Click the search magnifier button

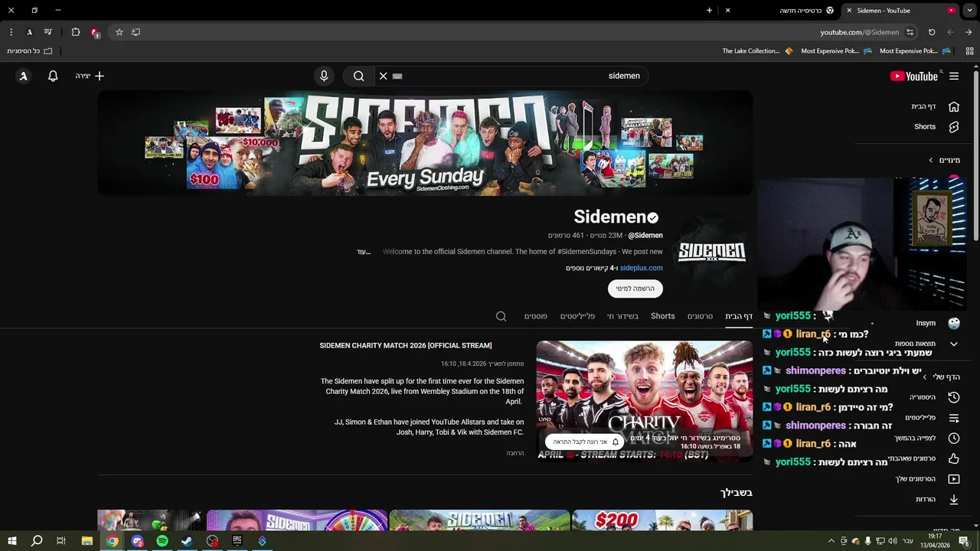point(358,76)
